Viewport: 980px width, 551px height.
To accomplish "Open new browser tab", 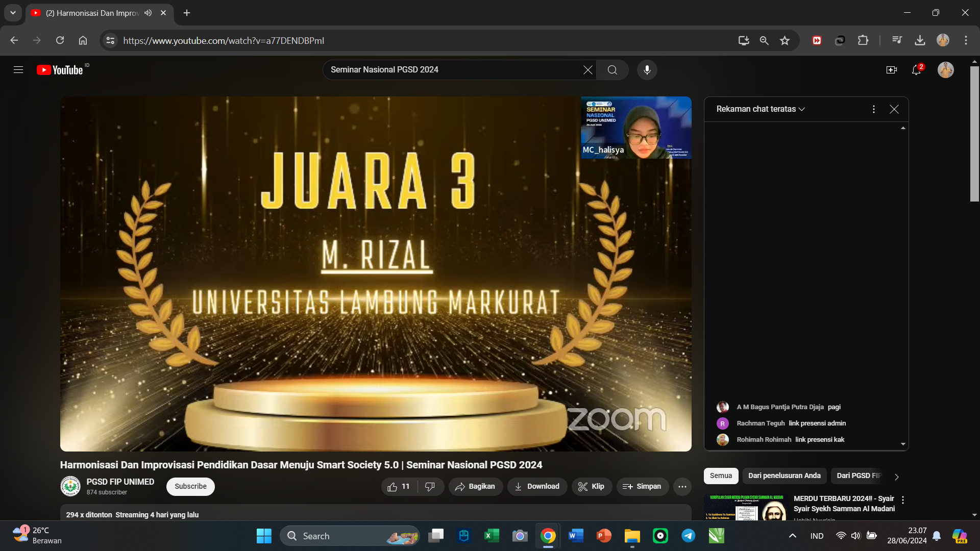I will click(187, 13).
